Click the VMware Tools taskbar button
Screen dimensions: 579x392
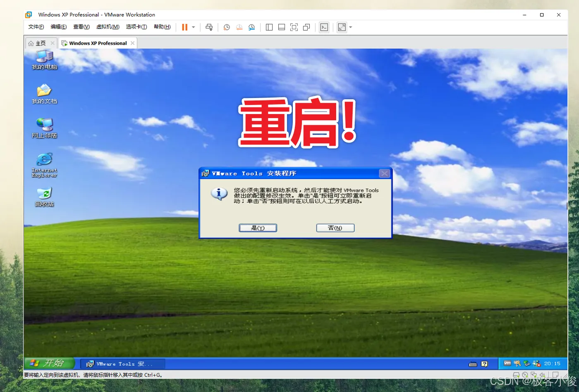click(x=122, y=364)
